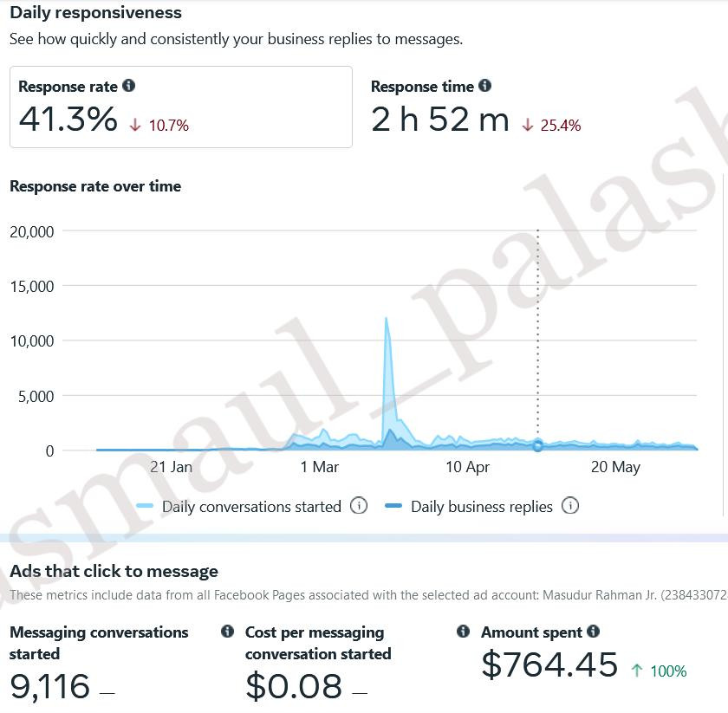The width and height of the screenshot is (728, 713).
Task: Open info for Daily business replies legend
Action: point(570,505)
